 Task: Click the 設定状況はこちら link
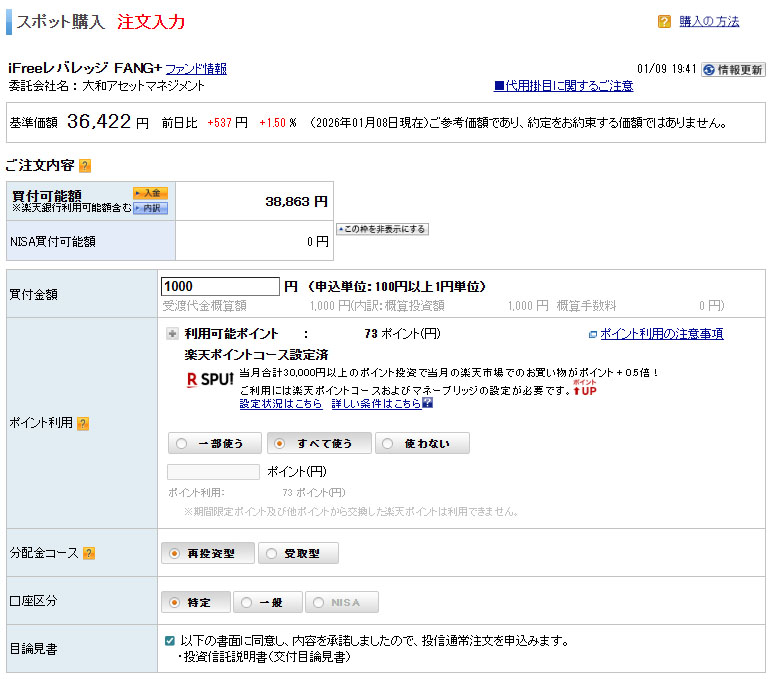[281, 403]
